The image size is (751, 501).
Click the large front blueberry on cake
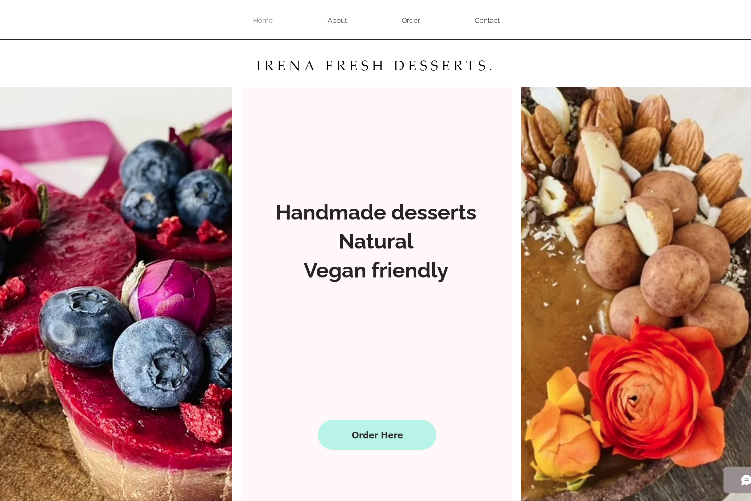click(158, 362)
